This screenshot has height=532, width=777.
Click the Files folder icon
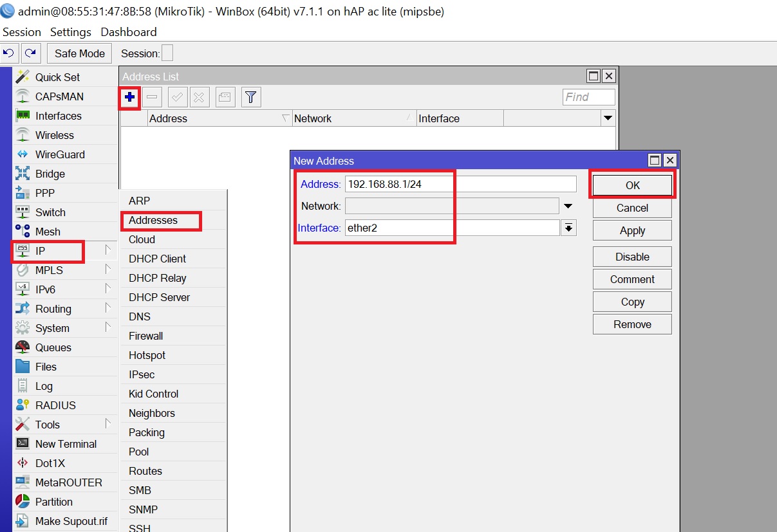click(23, 366)
